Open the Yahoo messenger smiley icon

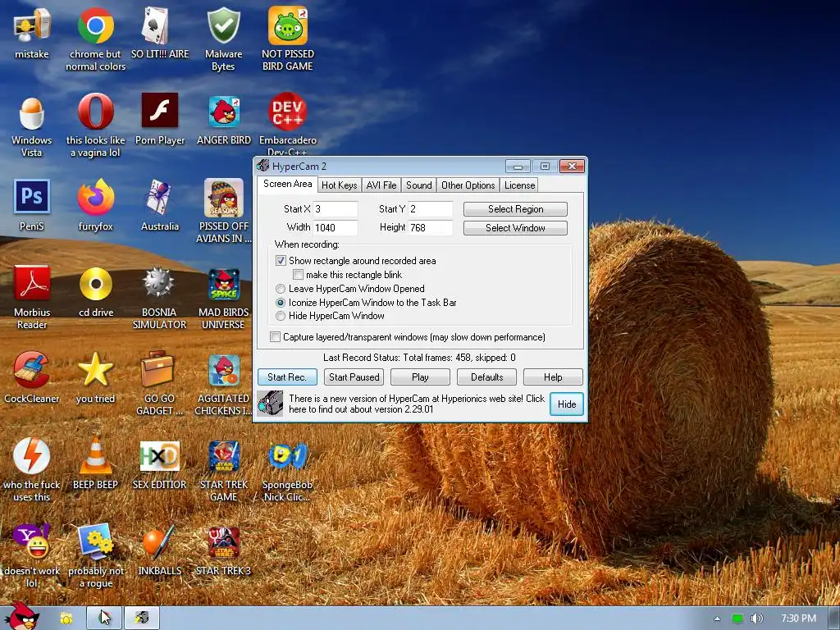pos(32,541)
